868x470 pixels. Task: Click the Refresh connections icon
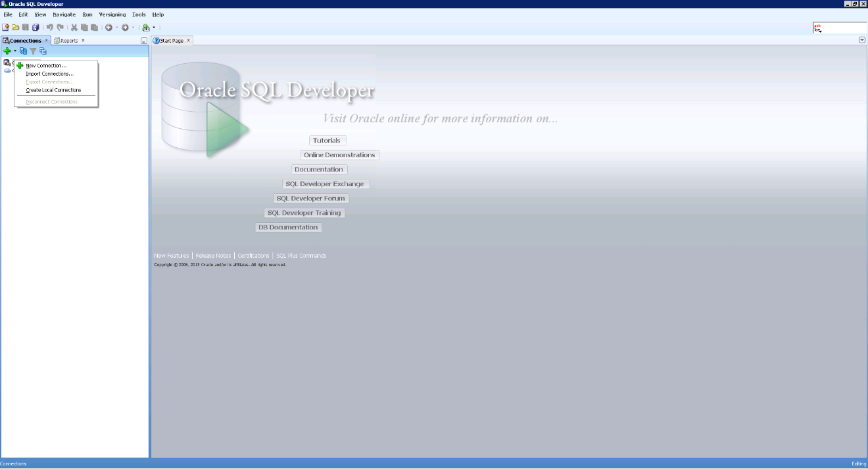23,51
